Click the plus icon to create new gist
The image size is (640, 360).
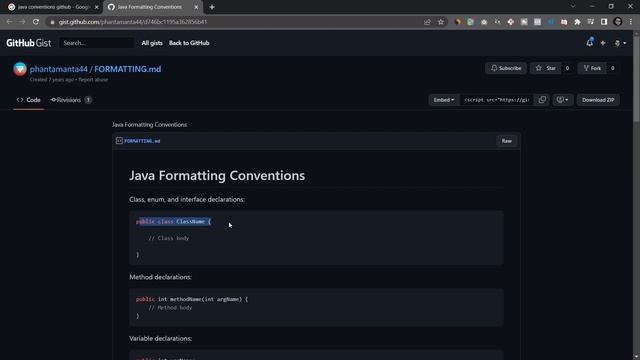(603, 43)
